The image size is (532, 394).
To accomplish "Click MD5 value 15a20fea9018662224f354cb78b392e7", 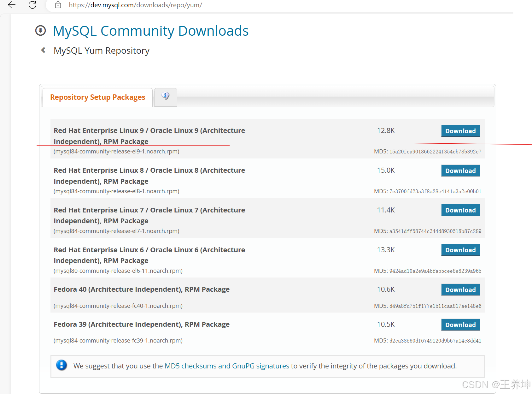I will point(435,152).
